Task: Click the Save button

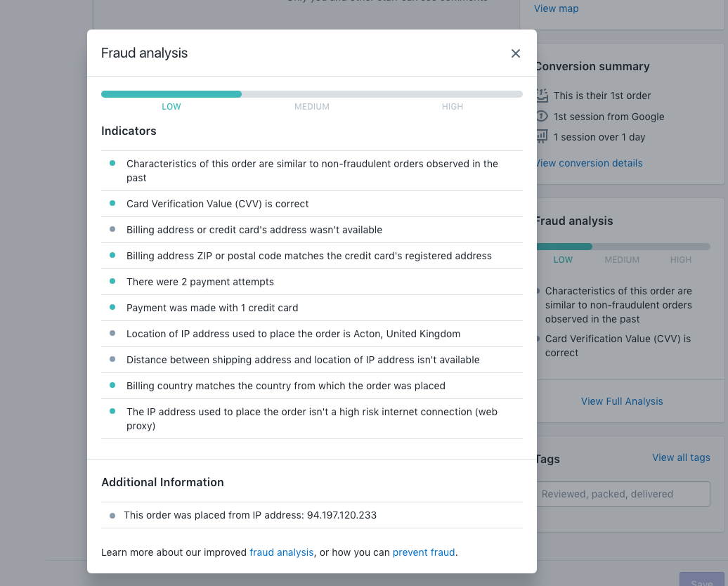Action: [701, 582]
